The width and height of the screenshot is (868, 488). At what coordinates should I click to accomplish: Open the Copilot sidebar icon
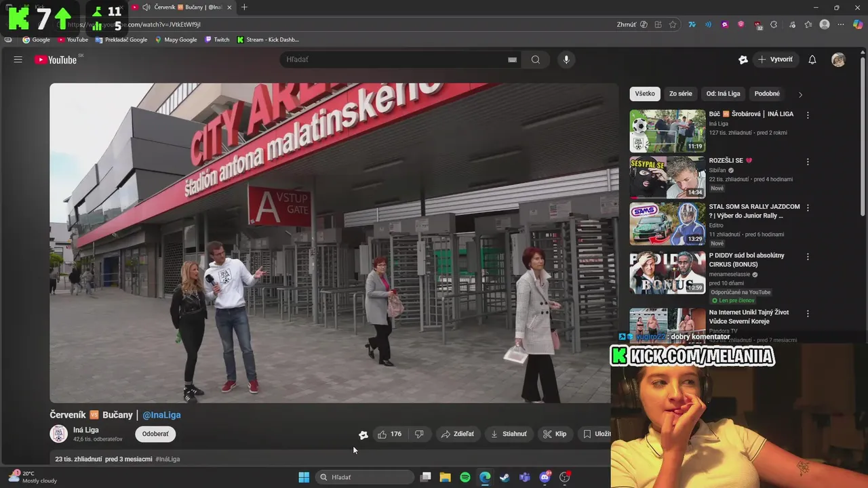tap(858, 25)
